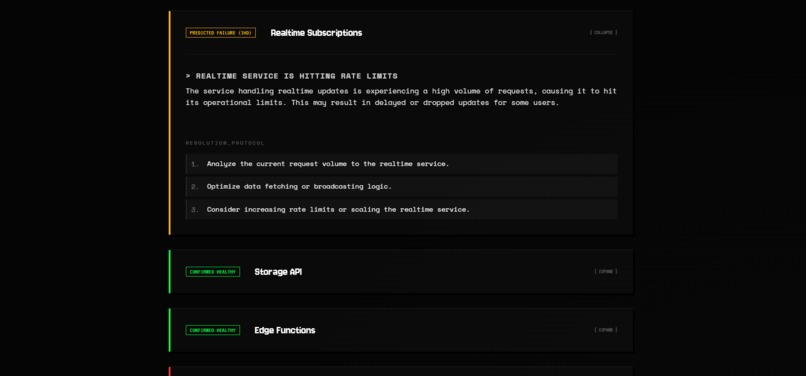Select the 'Realtime service is hitting rate limits' heading
The width and height of the screenshot is (806, 376).
(x=291, y=76)
